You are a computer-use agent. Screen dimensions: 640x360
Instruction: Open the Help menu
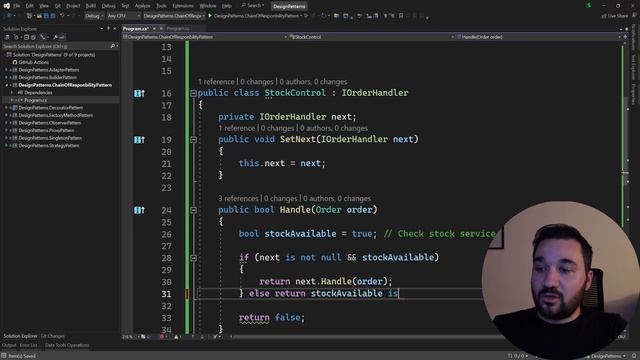point(227,6)
